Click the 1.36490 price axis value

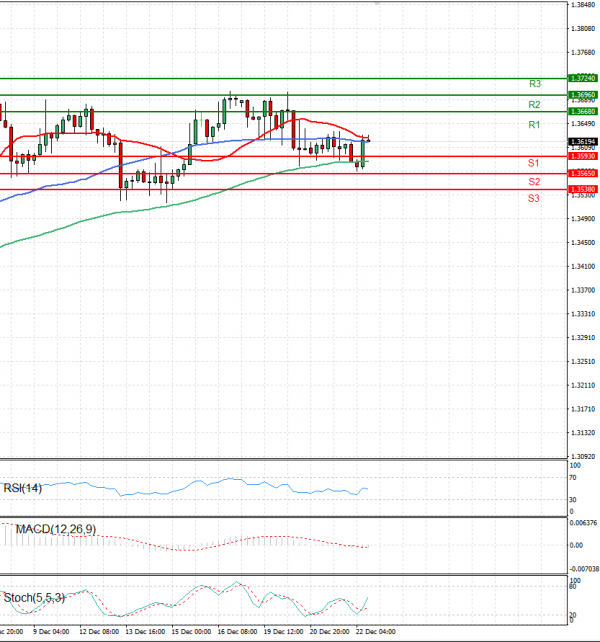[x=583, y=124]
